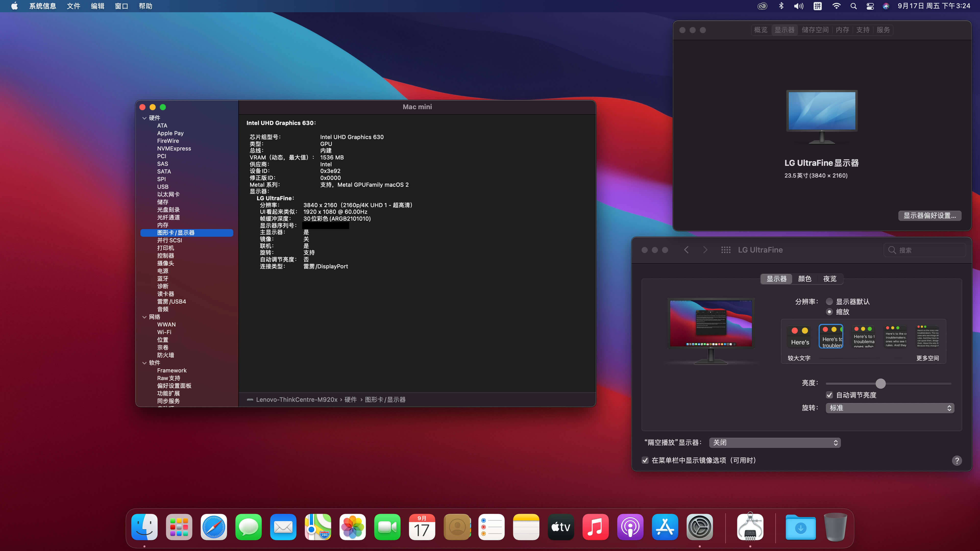Screen dimensions: 980x551
Task: Click 显示器偏好设置... button
Action: pos(929,216)
